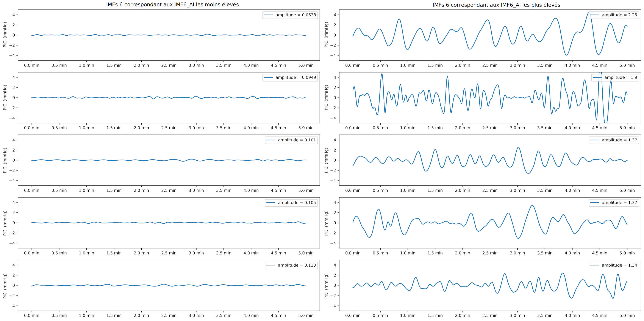Click the bottom-right PIC (mmHg) axis label
This screenshot has width=644, height=321.
pos(326,286)
